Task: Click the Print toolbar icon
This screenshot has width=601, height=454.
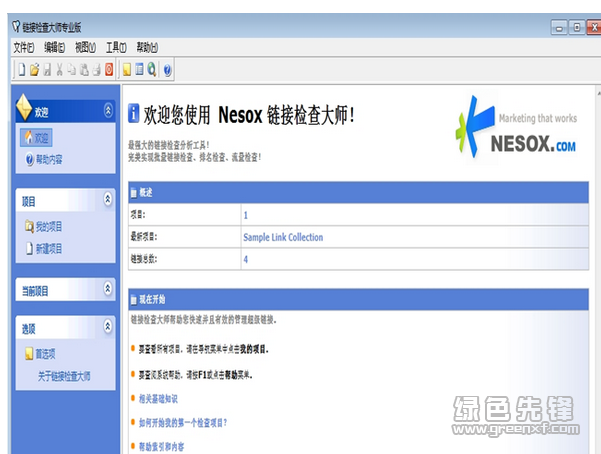Action: 97,69
